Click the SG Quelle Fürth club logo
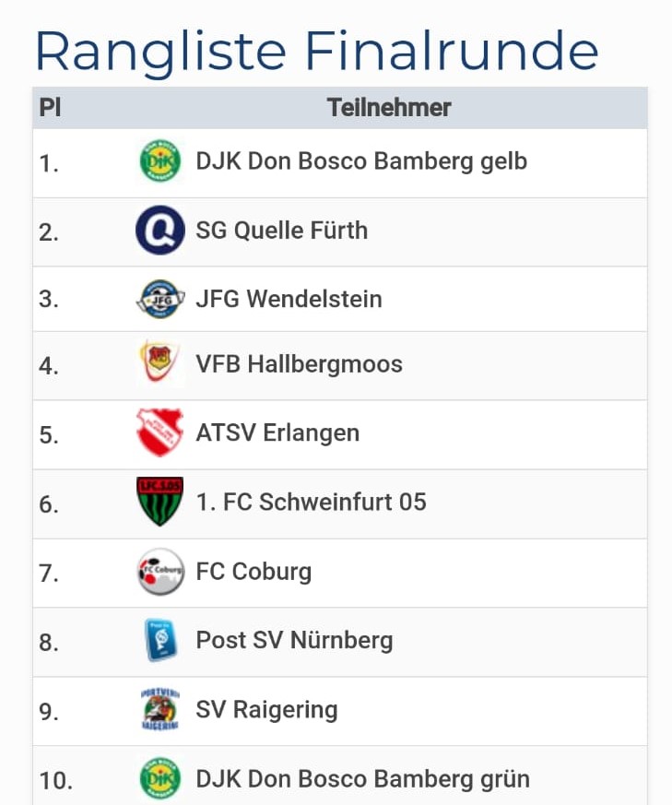The width and height of the screenshot is (672, 805). [x=159, y=231]
